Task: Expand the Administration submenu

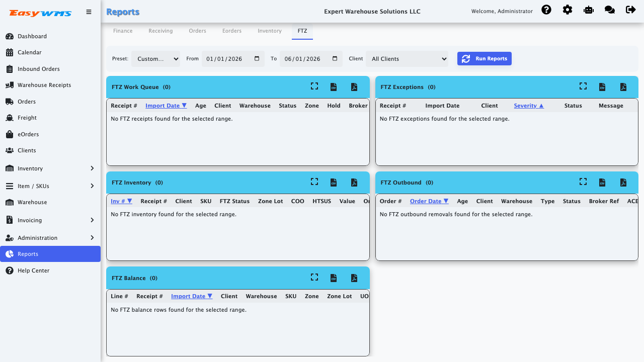Action: pyautogui.click(x=50, y=238)
